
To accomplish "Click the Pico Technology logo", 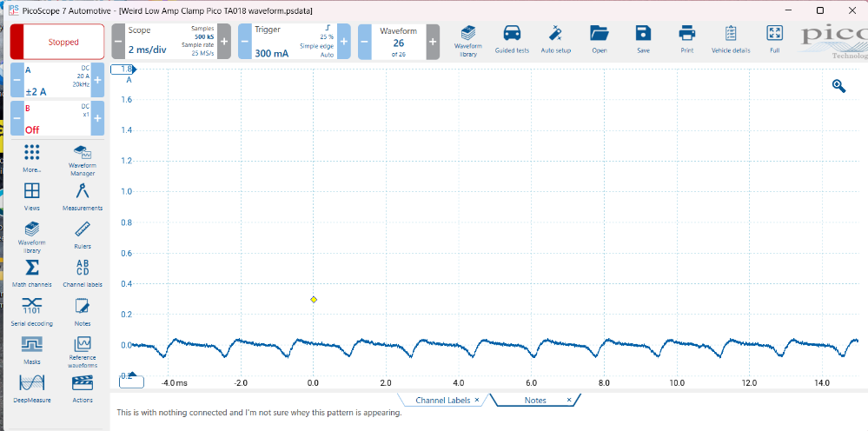I will pos(834,40).
